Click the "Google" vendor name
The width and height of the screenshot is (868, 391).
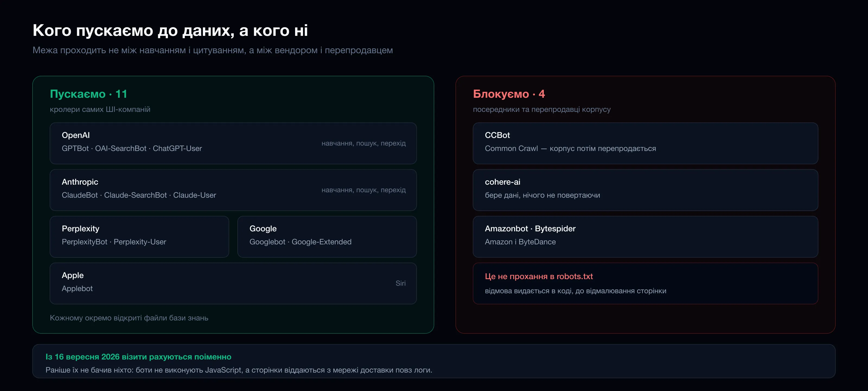pyautogui.click(x=263, y=229)
